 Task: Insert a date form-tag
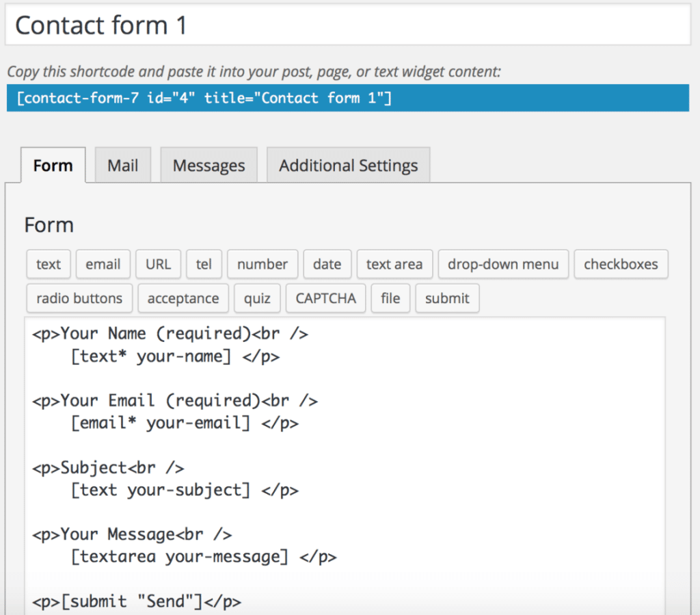327,264
